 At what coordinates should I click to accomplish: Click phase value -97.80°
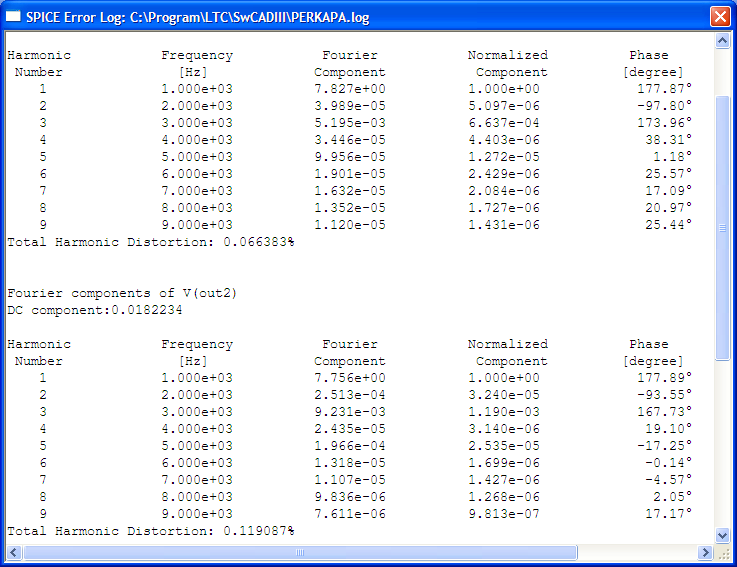(665, 105)
